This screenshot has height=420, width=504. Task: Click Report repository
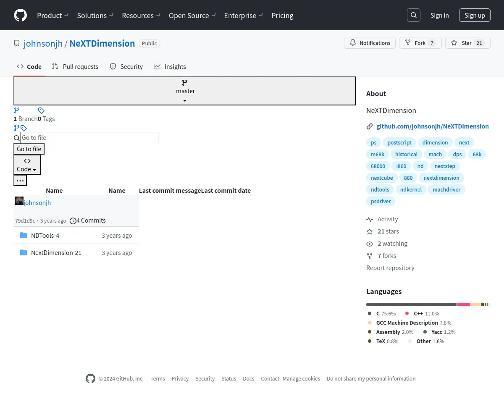[x=390, y=268]
